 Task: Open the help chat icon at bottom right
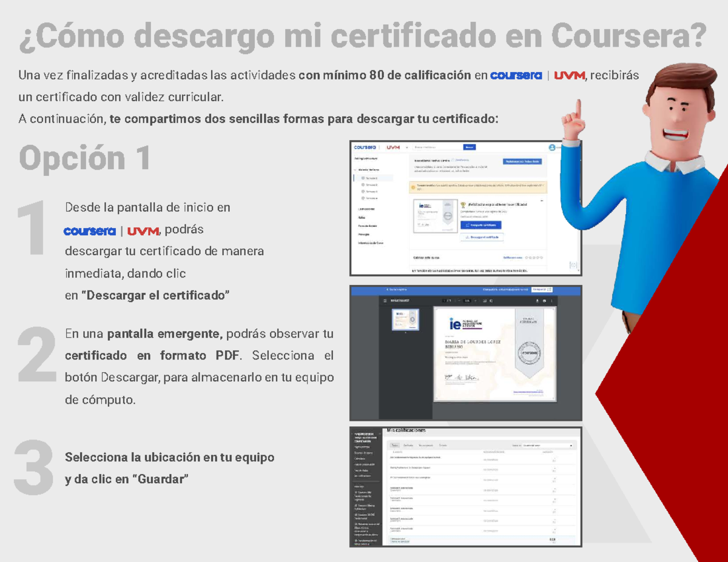coord(573,265)
